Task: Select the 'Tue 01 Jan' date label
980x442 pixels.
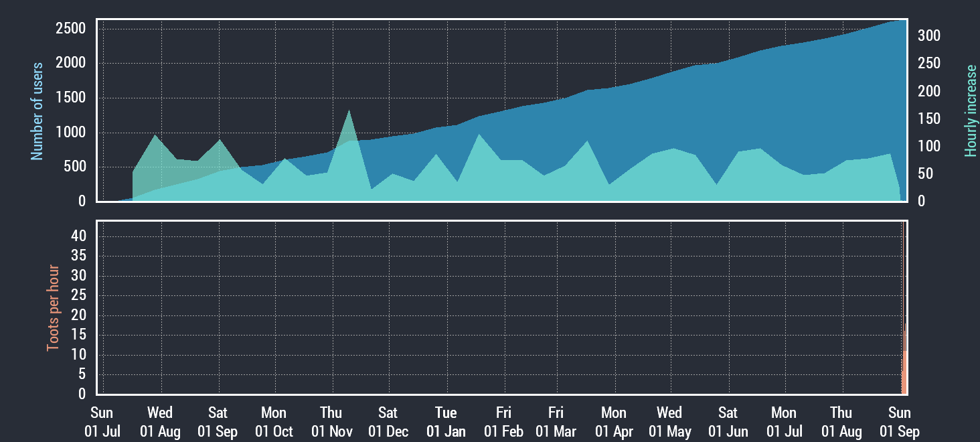Action: (445, 422)
